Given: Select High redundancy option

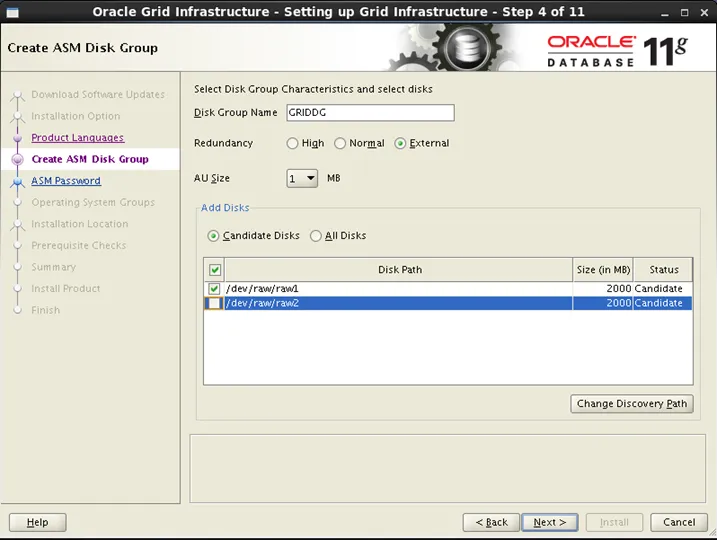Looking at the screenshot, I should (292, 144).
